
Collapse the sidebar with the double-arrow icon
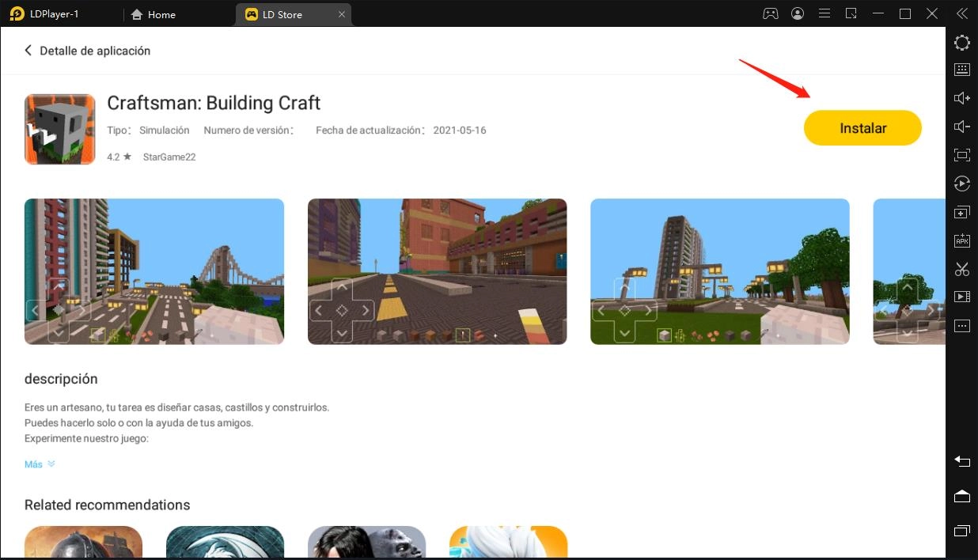(962, 13)
